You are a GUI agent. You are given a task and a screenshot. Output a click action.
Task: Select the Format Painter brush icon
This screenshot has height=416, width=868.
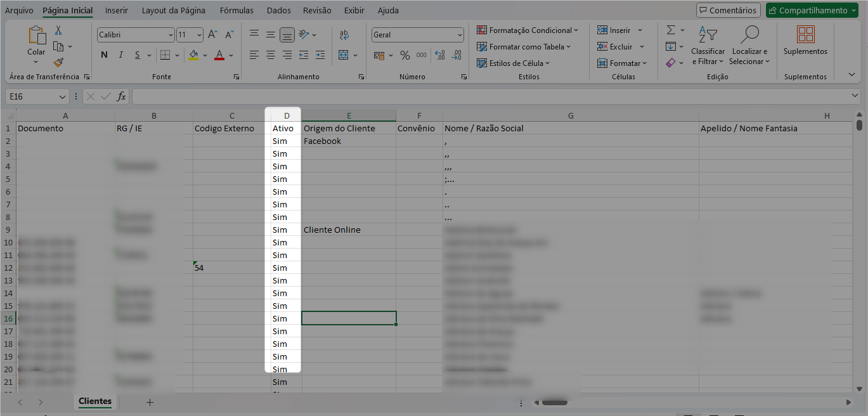[58, 62]
